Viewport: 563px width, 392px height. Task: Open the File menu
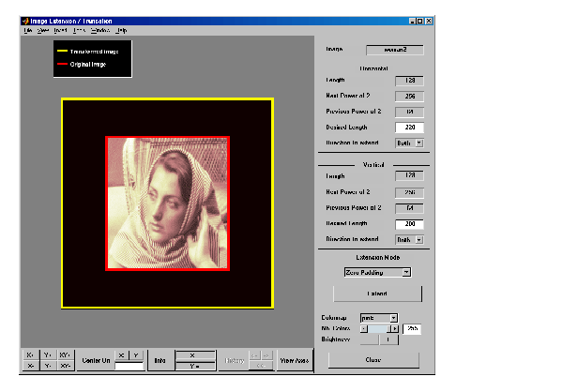27,31
